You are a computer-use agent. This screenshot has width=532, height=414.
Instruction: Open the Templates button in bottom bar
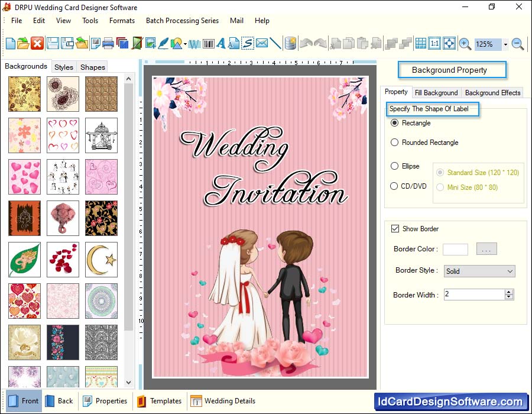tap(159, 401)
